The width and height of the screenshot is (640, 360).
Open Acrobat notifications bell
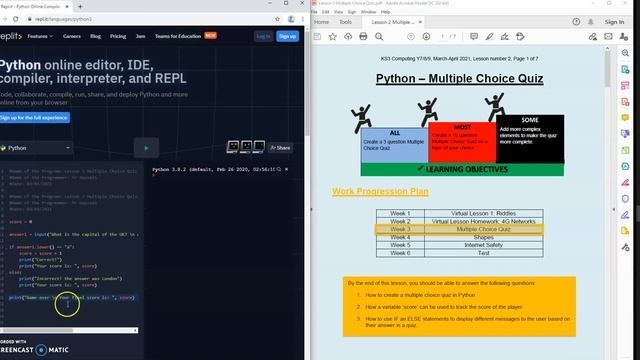591,22
